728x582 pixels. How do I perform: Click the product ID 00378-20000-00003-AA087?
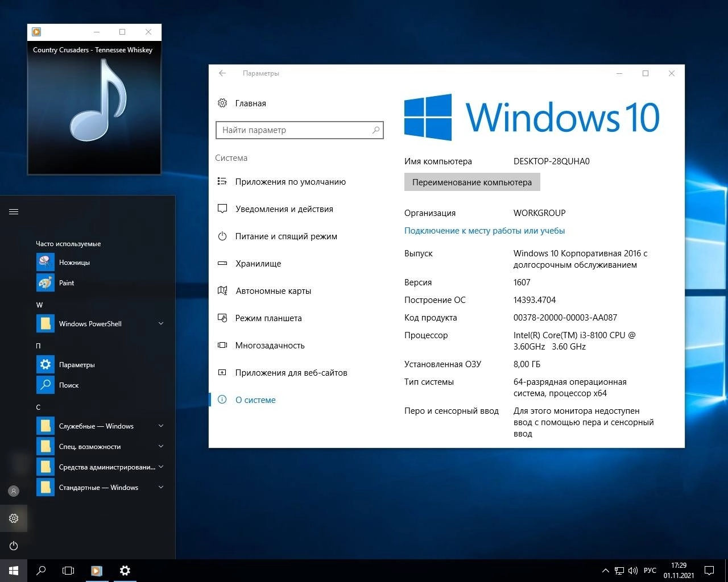click(565, 318)
